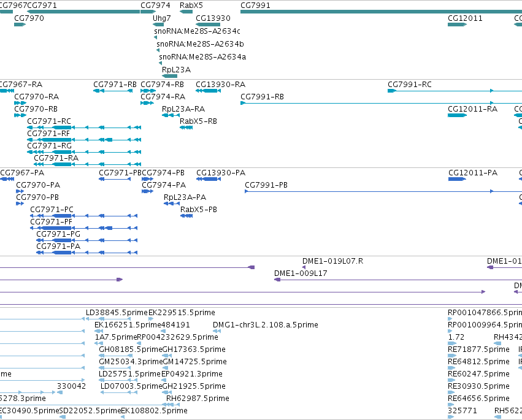Click transcript CG7971-RG label
The image size is (522, 420).
(x=49, y=146)
